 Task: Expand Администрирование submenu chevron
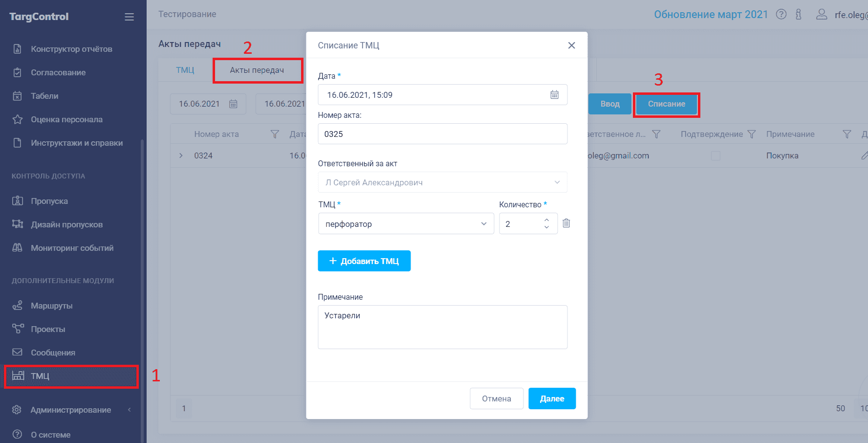pos(129,410)
